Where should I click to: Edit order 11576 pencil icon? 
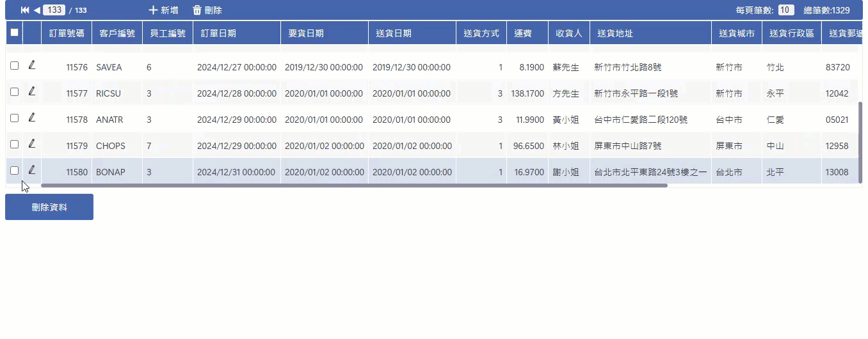tap(32, 65)
